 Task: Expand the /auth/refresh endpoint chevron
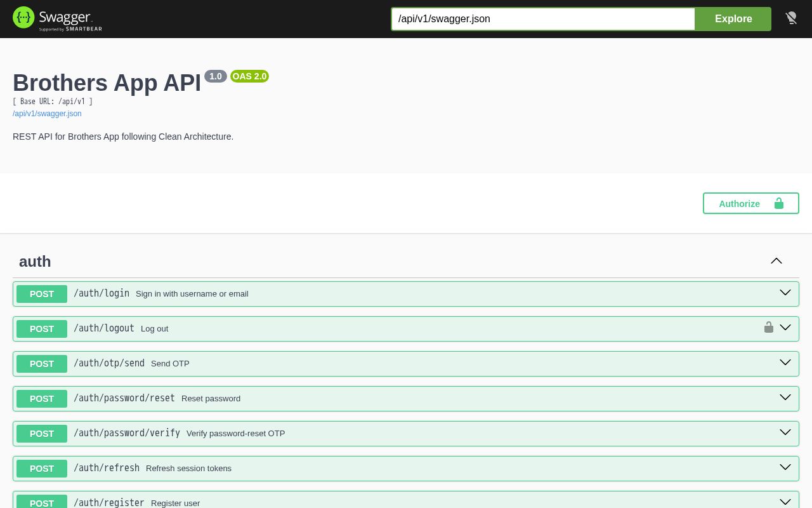[x=785, y=467]
